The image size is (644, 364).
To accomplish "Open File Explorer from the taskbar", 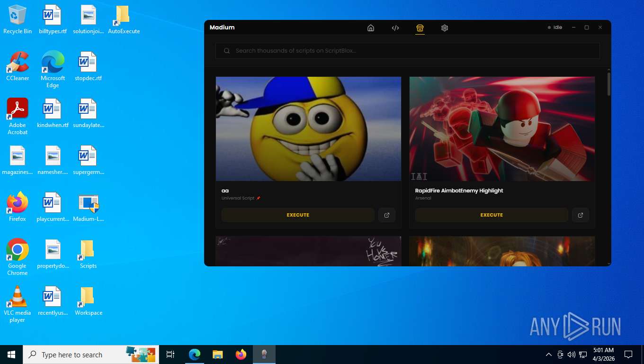I will pos(218,355).
